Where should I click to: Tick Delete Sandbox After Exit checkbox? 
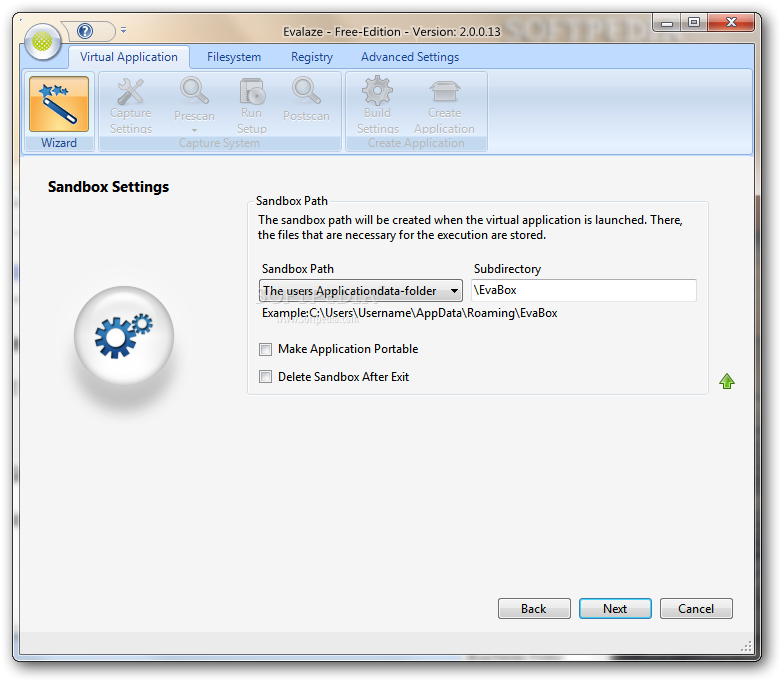[x=265, y=377]
